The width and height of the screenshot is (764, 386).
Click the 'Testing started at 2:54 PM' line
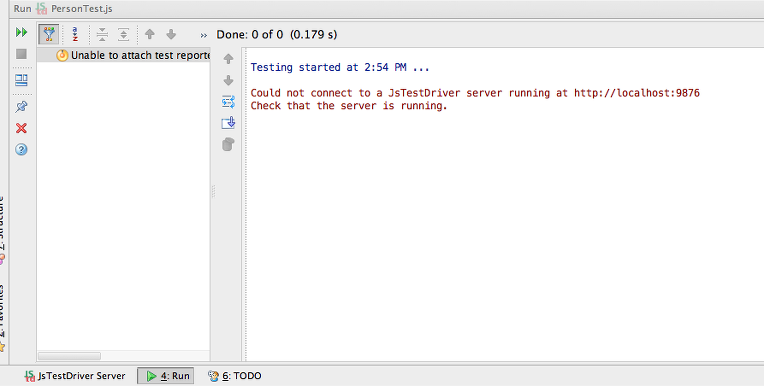pos(340,67)
